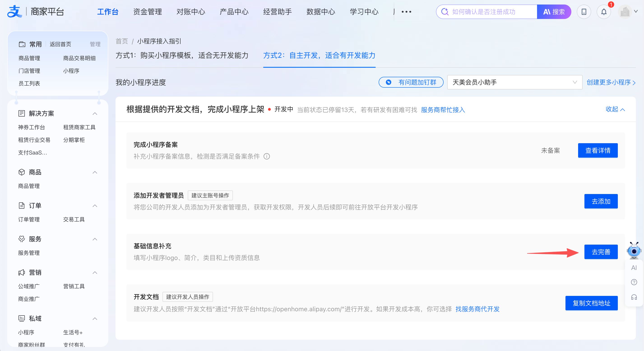Click the AI icon in side toolbar
The height and width of the screenshot is (351, 644).
click(x=634, y=268)
